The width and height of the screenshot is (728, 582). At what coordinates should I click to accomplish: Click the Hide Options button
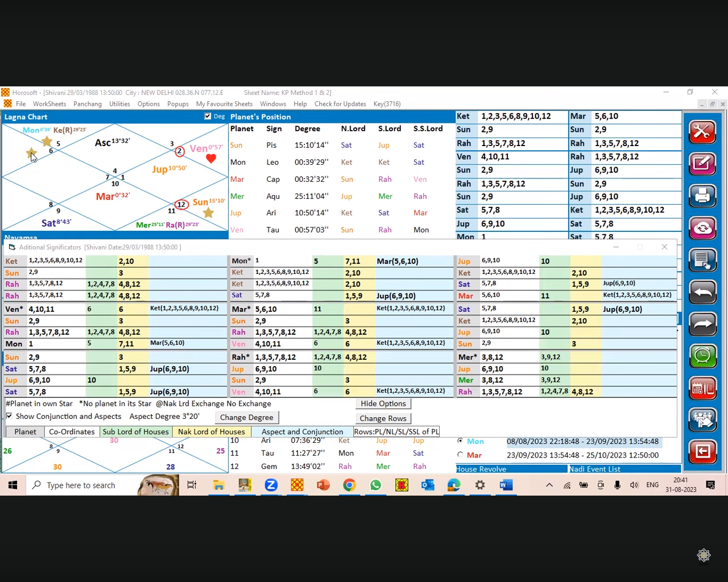(x=383, y=404)
